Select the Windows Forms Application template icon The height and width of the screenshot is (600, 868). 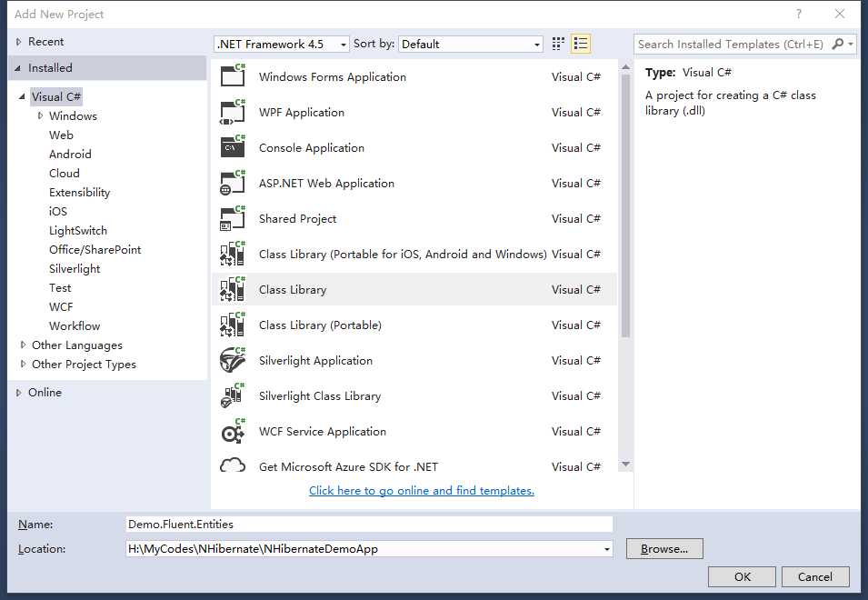(233, 75)
